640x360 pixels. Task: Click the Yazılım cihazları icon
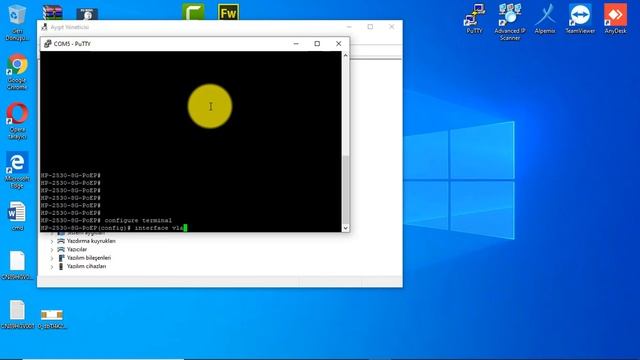61,266
